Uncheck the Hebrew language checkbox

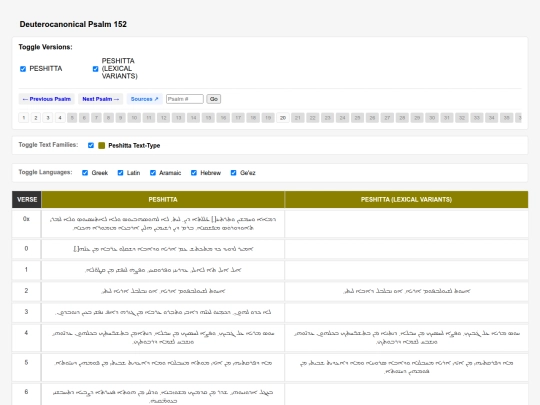pyautogui.click(x=194, y=173)
